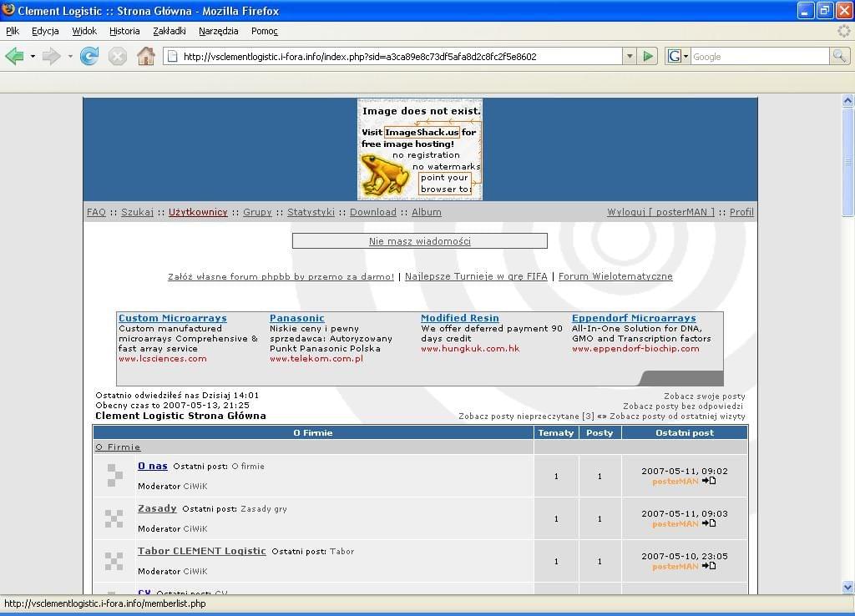The width and height of the screenshot is (855, 616).
Task: Click the scrollbar down arrow
Action: tap(848, 587)
